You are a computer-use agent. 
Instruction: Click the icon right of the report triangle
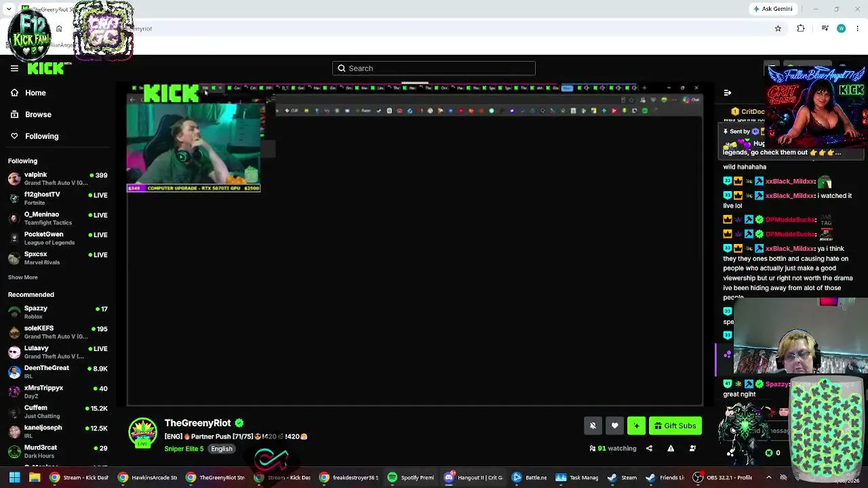(x=692, y=448)
